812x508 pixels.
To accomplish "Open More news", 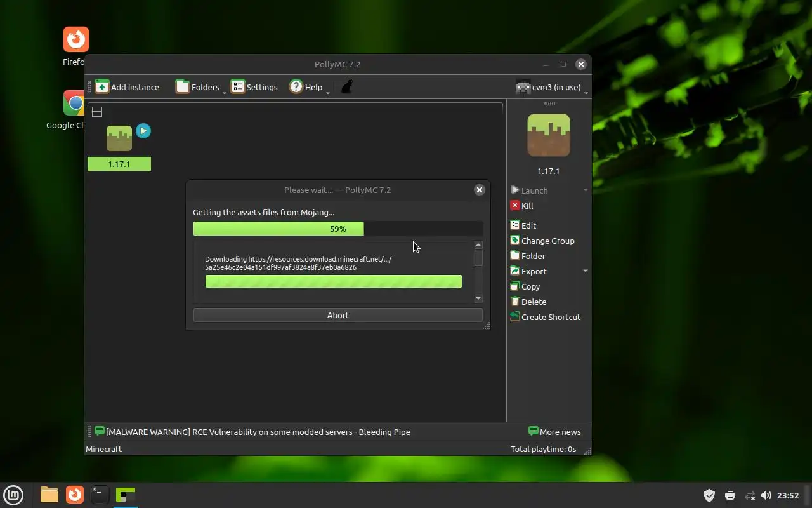I will [555, 432].
